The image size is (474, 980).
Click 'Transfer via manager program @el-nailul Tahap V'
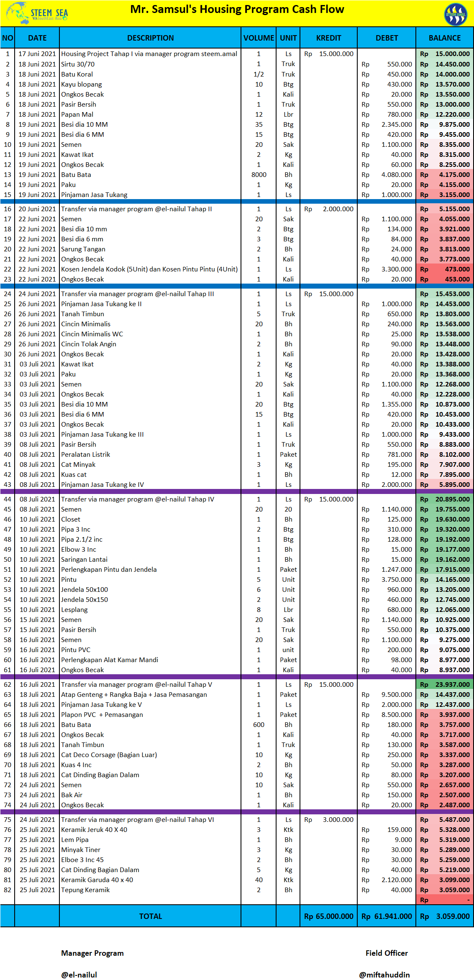pos(137,685)
